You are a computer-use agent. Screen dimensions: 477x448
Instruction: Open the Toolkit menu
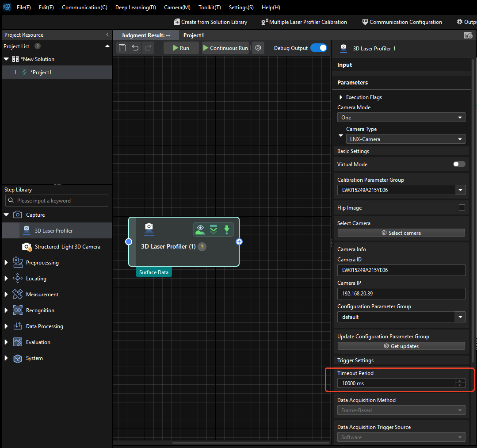[210, 8]
